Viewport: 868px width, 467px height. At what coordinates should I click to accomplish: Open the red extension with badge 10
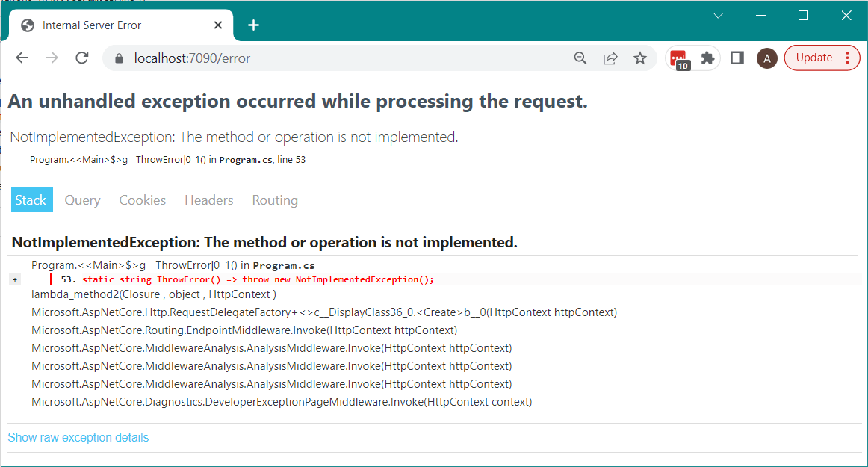[x=679, y=59]
